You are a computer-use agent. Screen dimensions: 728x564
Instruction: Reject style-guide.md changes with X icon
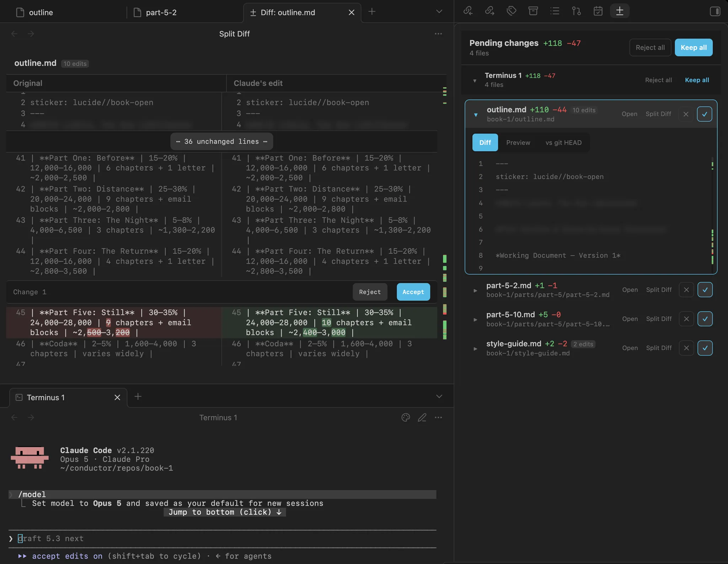coord(686,348)
